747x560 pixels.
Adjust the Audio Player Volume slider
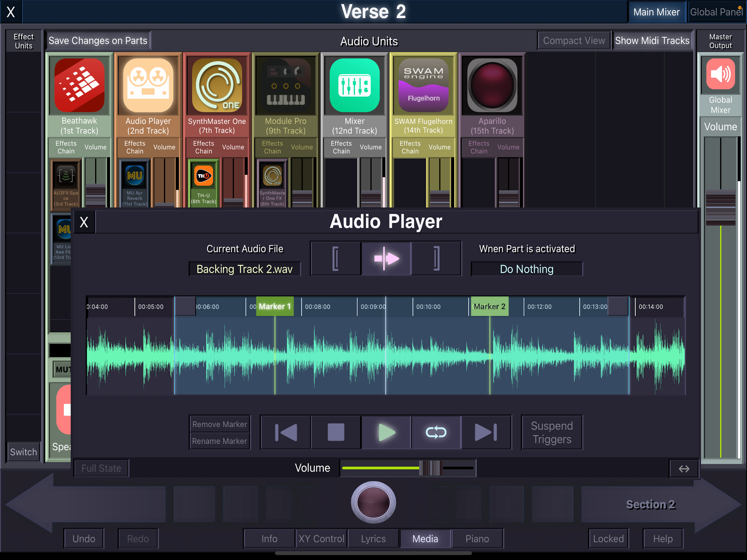430,468
